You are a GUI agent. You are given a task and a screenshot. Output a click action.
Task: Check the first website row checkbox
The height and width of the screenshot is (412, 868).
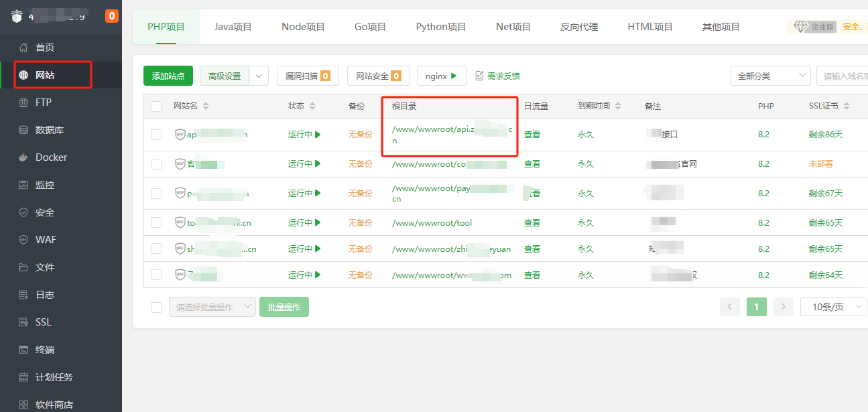tap(156, 134)
